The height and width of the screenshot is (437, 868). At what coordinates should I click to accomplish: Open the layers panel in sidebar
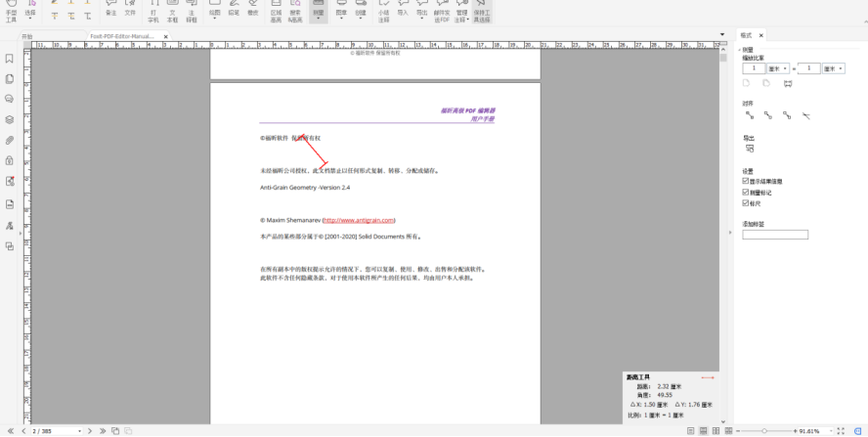[10, 119]
